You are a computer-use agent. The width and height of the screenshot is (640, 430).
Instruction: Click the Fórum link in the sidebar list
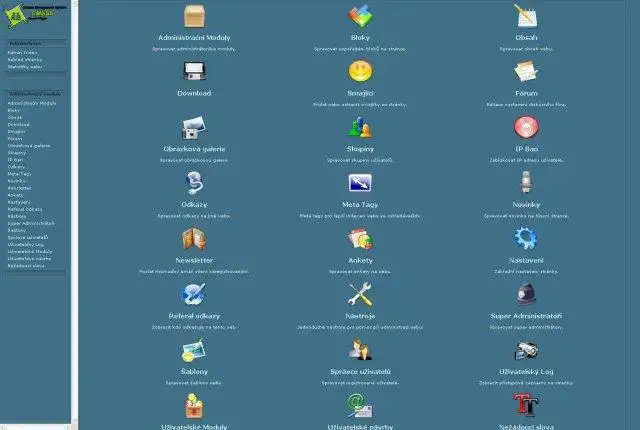pos(15,139)
